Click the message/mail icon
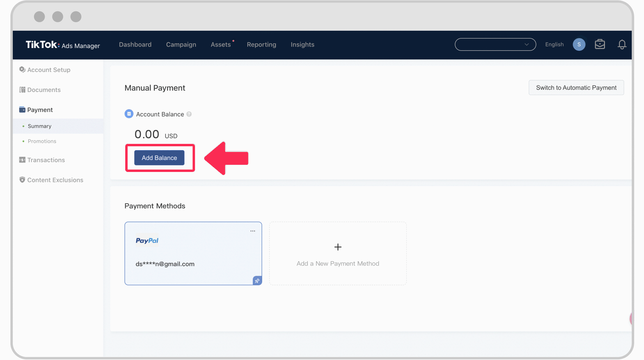Image resolution: width=644 pixels, height=360 pixels. pos(600,44)
